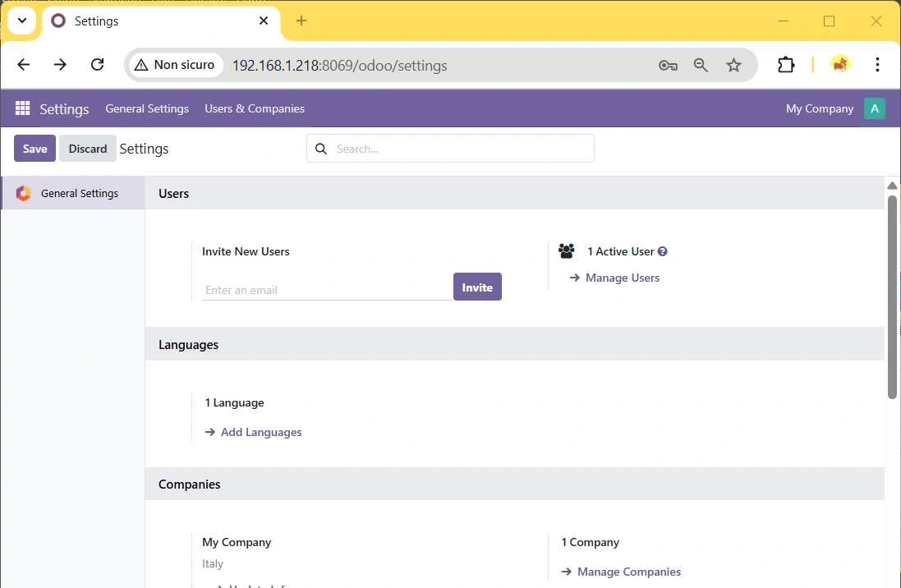
Task: Click the users group icon near Active User count
Action: (x=567, y=250)
